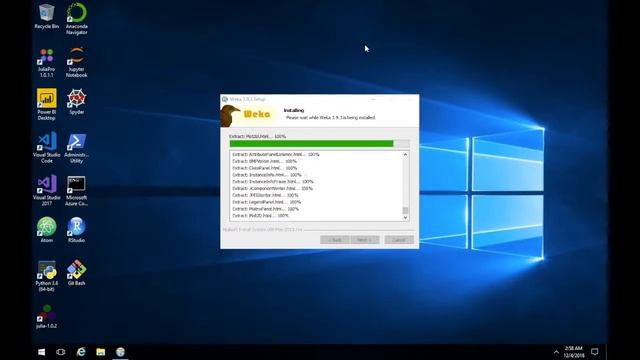Select the Spyder desktop shortcut
The image size is (640, 360).
click(77, 102)
